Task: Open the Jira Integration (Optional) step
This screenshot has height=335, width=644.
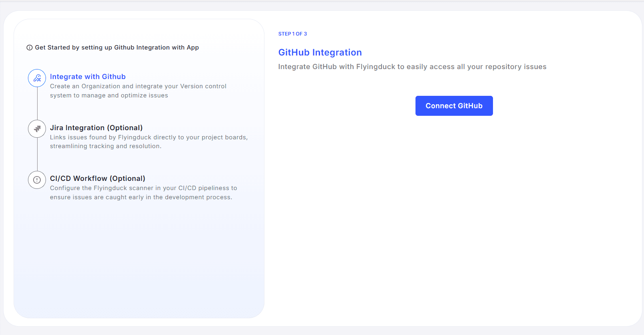Action: 96,128
